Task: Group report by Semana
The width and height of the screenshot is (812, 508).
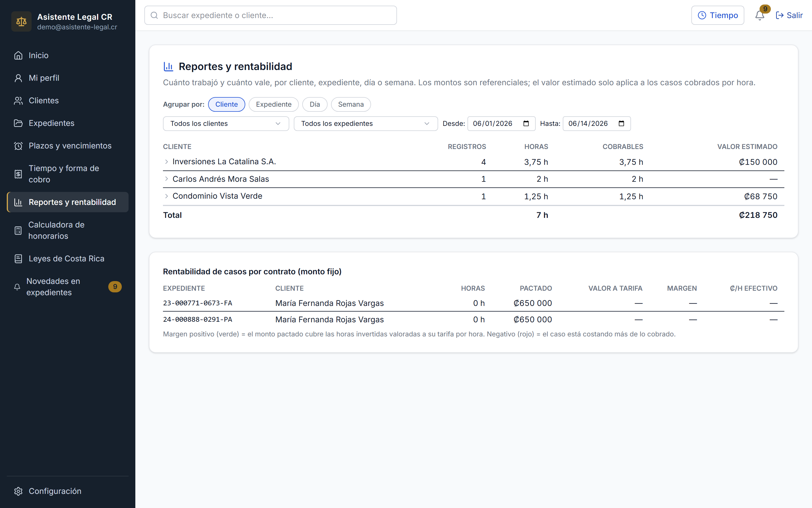Action: (351, 104)
